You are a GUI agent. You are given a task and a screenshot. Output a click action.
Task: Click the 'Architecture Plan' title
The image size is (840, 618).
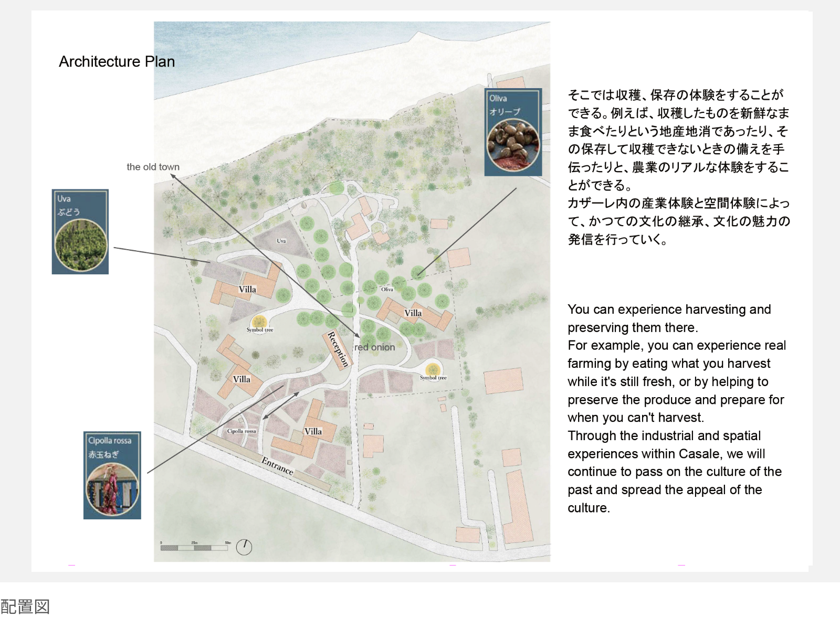117,61
